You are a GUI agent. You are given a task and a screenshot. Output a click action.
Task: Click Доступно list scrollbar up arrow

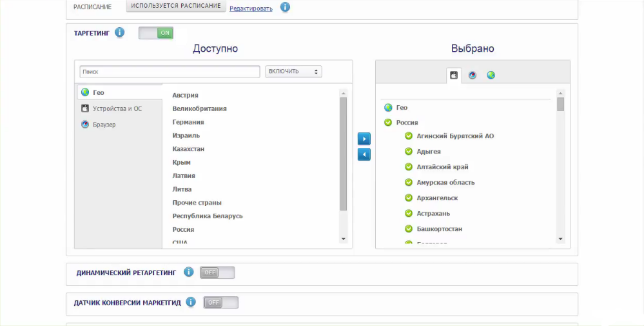pyautogui.click(x=344, y=94)
